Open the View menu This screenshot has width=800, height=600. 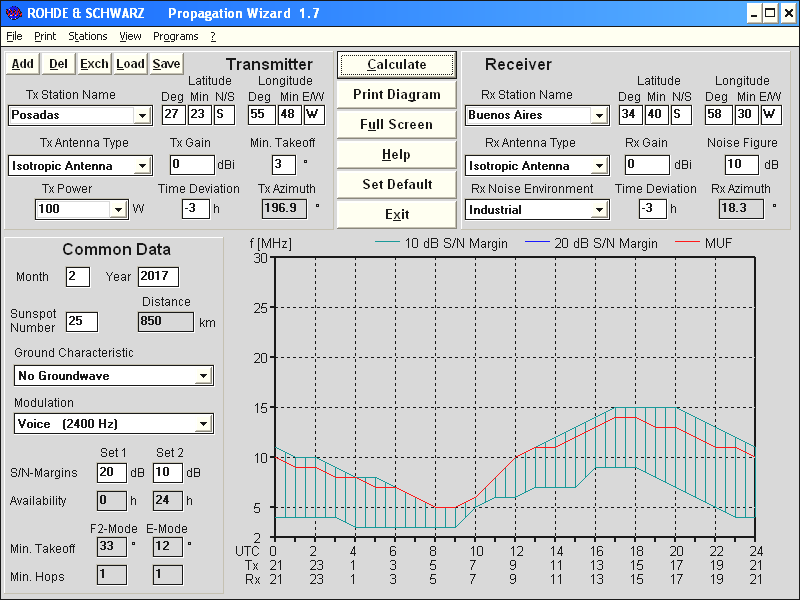(x=130, y=36)
